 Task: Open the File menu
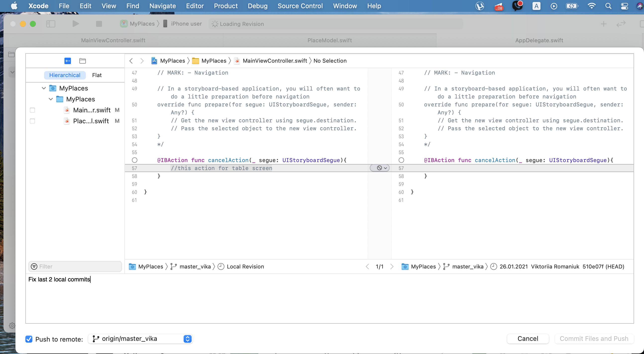[x=64, y=6]
